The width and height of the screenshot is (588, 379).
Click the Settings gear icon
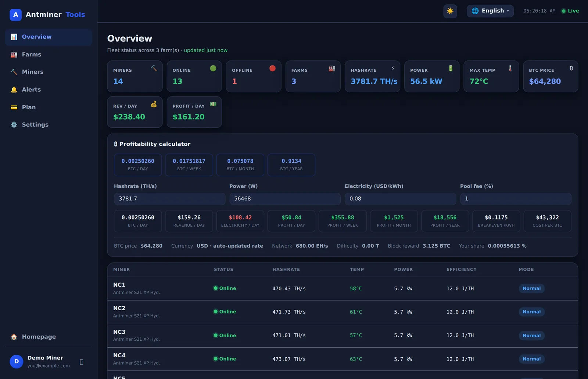pyautogui.click(x=14, y=125)
